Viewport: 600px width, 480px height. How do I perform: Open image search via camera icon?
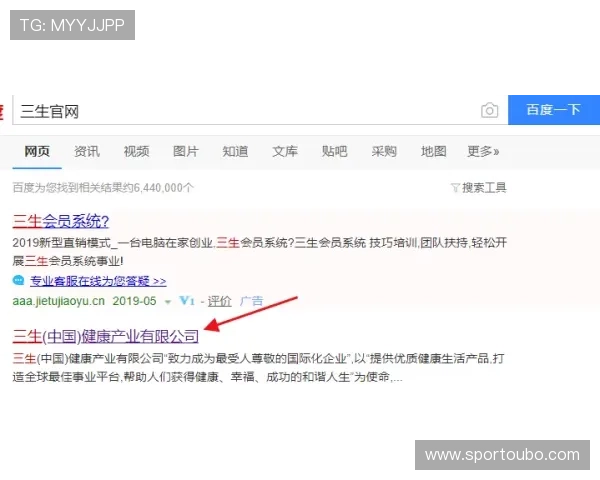(x=489, y=111)
